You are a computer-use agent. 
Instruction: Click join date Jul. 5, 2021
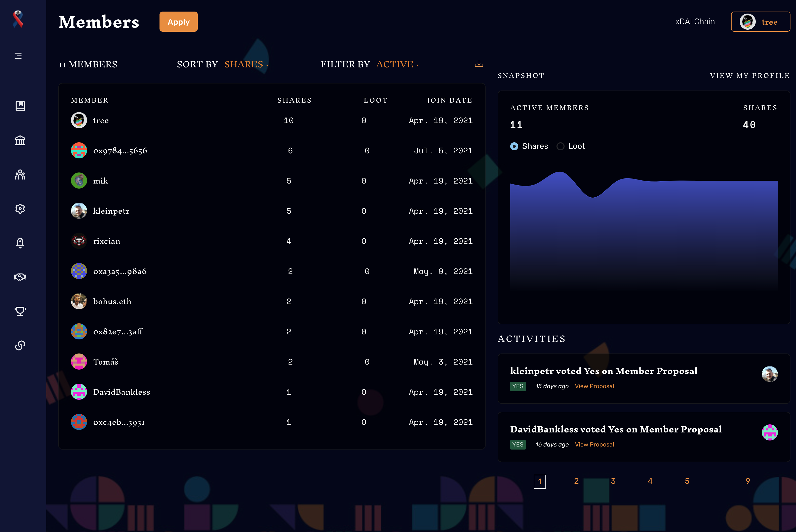click(x=443, y=151)
